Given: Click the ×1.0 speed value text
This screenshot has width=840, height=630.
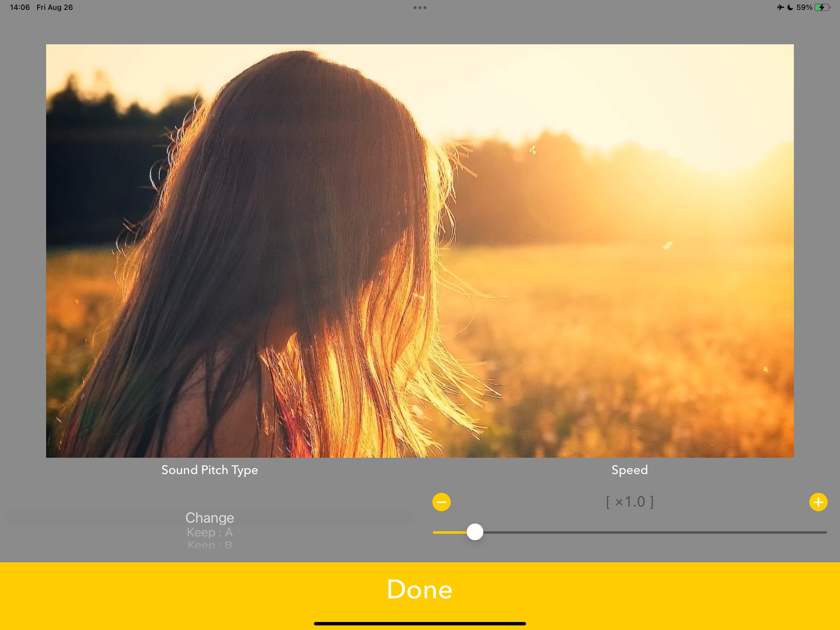Looking at the screenshot, I should [629, 502].
